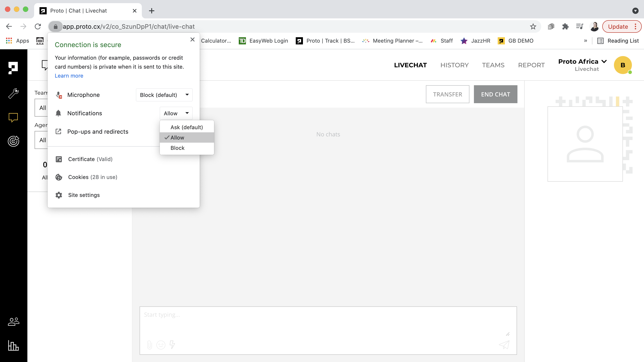The height and width of the screenshot is (362, 644).
Task: Expand the Notifications Allow dropdown
Action: coord(176,113)
